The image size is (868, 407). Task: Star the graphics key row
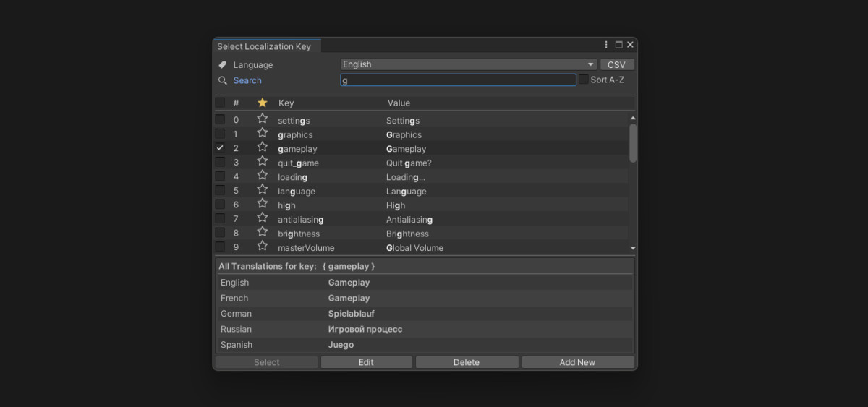click(x=263, y=134)
